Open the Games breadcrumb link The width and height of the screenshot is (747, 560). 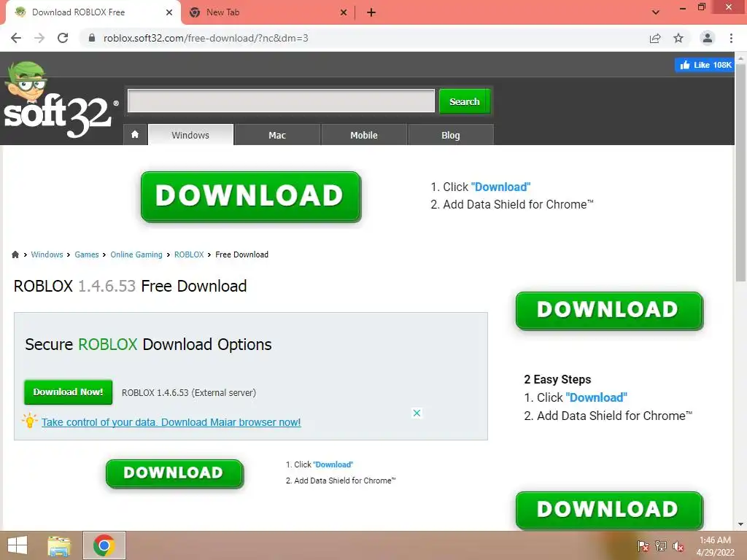[87, 254]
